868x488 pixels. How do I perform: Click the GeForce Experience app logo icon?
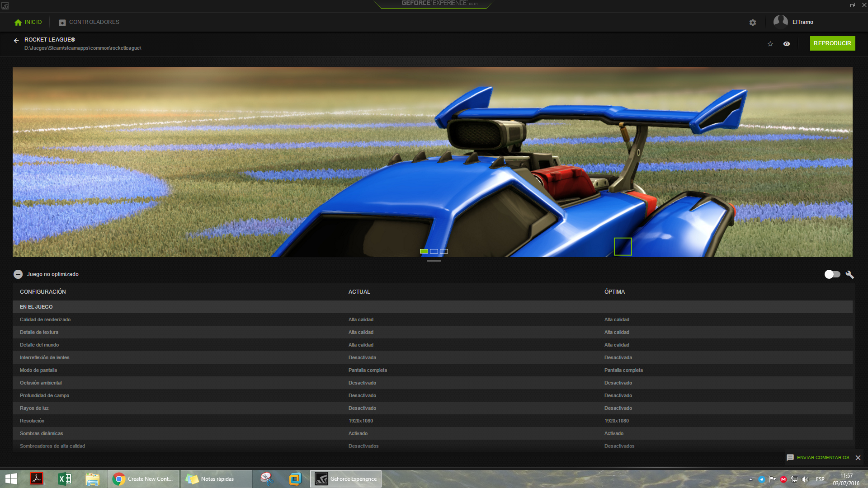pyautogui.click(x=5, y=6)
